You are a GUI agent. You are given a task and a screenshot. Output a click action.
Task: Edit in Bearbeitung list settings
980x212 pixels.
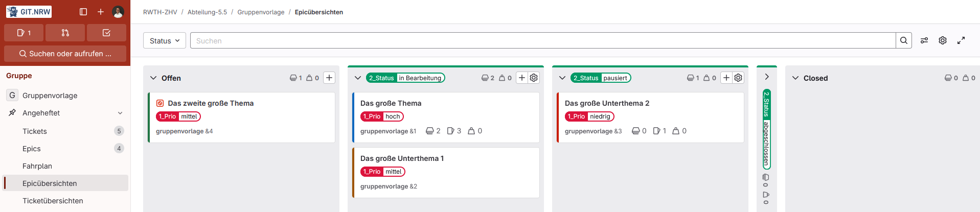534,78
